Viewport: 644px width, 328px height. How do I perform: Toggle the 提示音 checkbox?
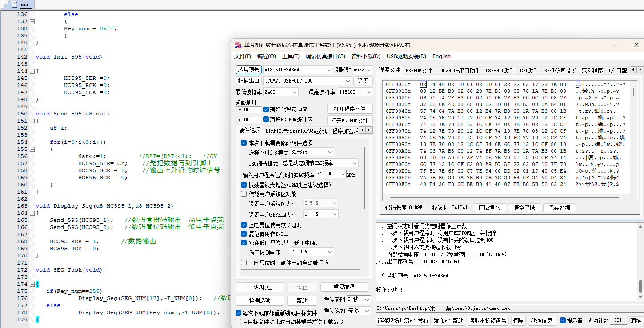[x=563, y=320]
